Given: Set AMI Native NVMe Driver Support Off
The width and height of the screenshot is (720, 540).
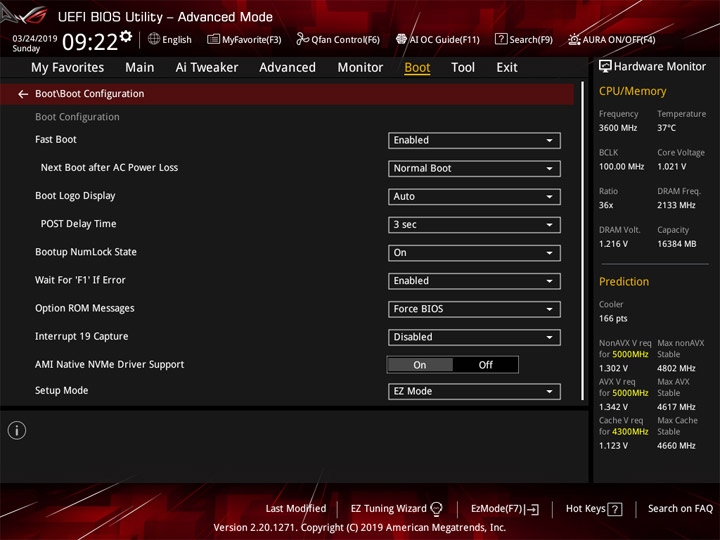Looking at the screenshot, I should [x=485, y=365].
